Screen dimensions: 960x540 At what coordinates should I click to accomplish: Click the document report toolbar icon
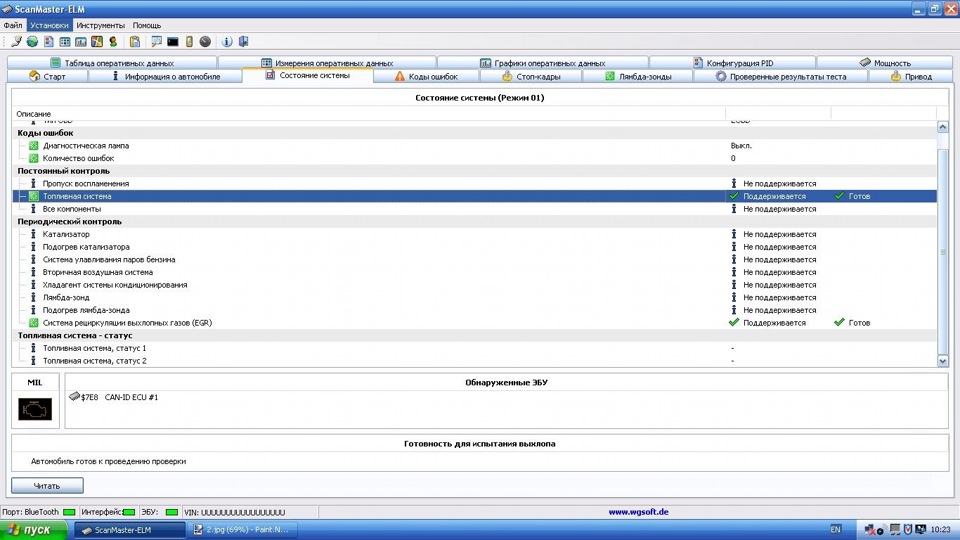point(48,42)
